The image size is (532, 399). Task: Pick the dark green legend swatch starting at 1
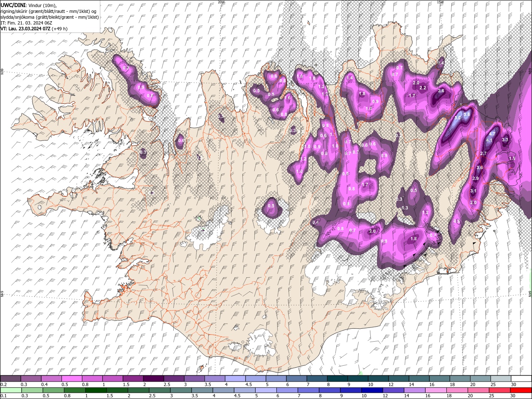(x=96, y=390)
